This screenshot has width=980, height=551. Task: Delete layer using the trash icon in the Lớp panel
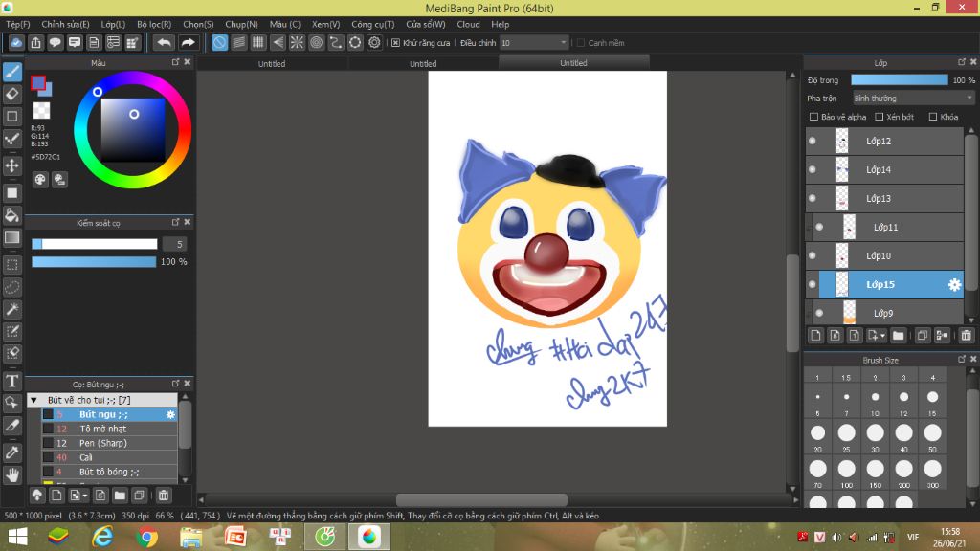[966, 335]
